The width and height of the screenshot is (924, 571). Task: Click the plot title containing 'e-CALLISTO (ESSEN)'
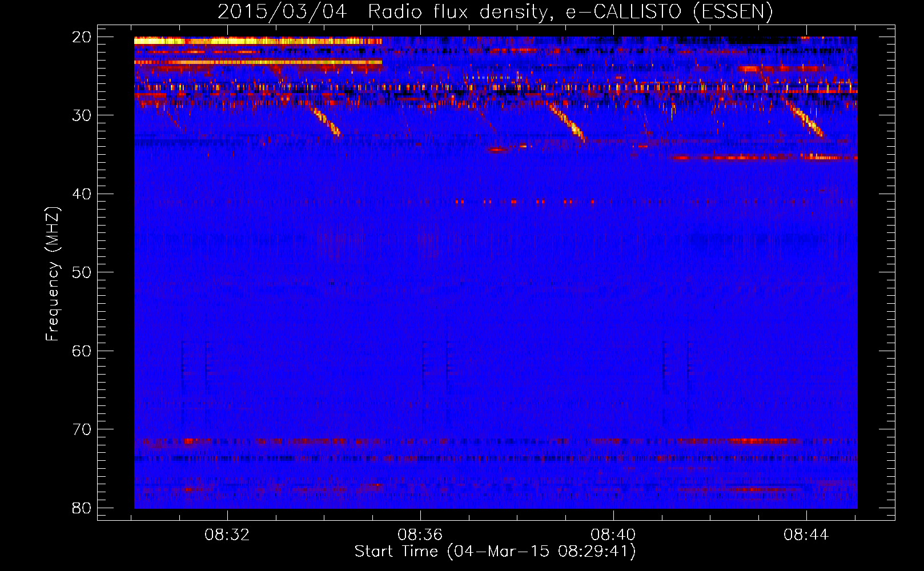click(495, 11)
